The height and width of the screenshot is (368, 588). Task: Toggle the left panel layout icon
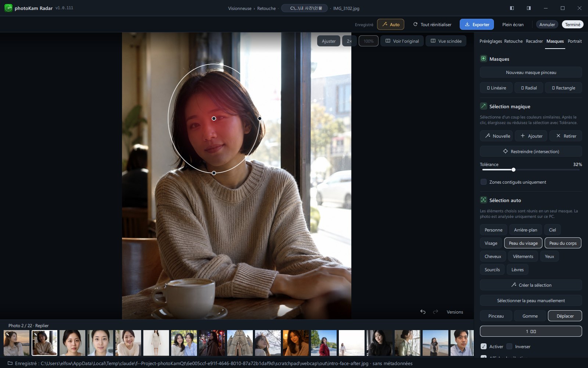(512, 8)
